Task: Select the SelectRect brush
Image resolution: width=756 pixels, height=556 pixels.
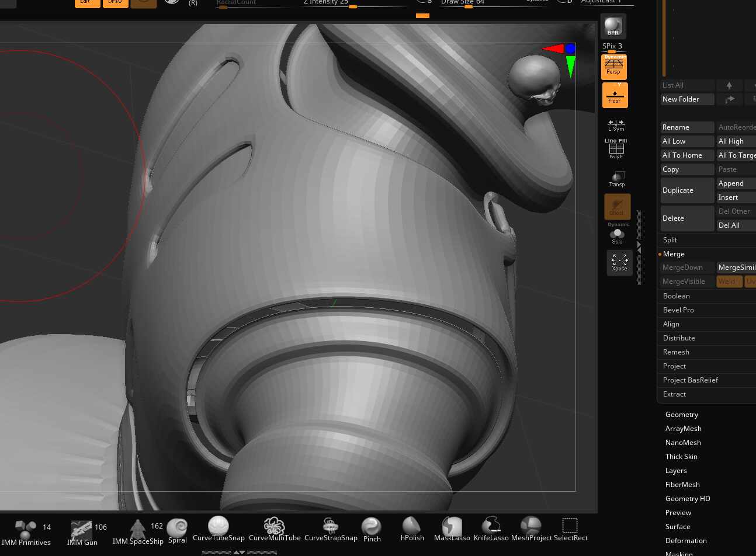Action: (570, 525)
